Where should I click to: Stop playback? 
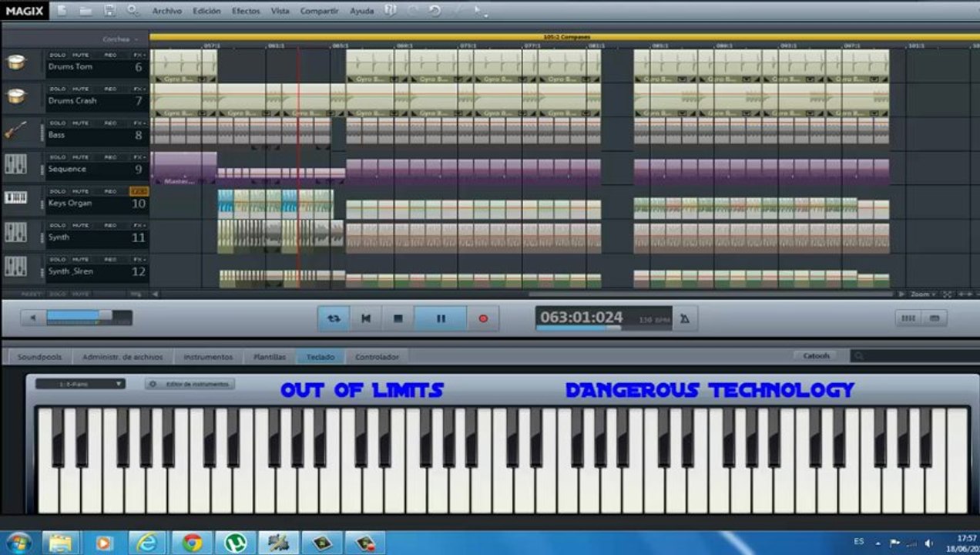coord(398,318)
